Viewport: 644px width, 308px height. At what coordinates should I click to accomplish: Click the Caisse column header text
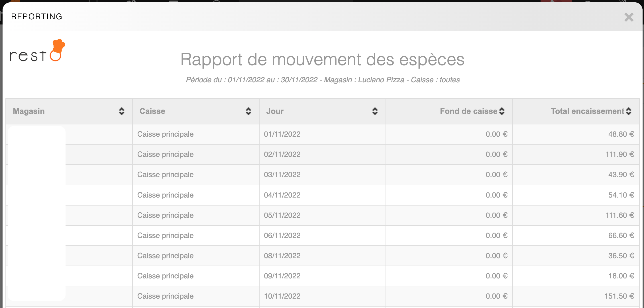[x=152, y=111]
